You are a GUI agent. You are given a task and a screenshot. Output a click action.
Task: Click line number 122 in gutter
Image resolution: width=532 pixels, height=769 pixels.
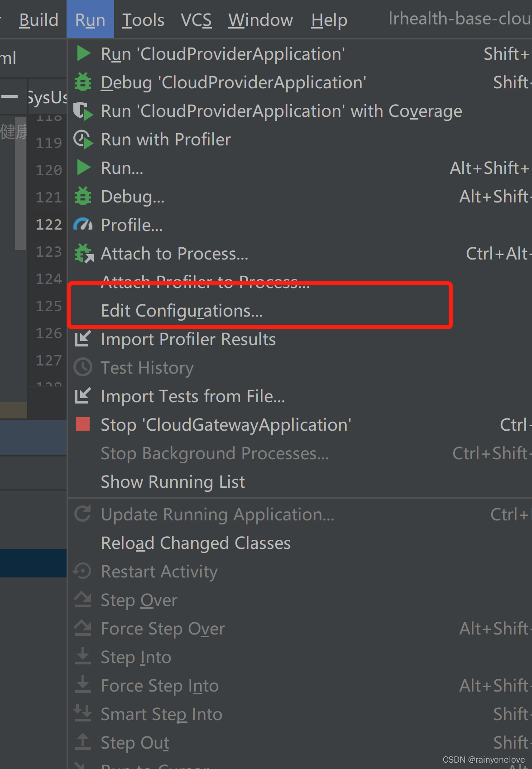[x=49, y=225]
